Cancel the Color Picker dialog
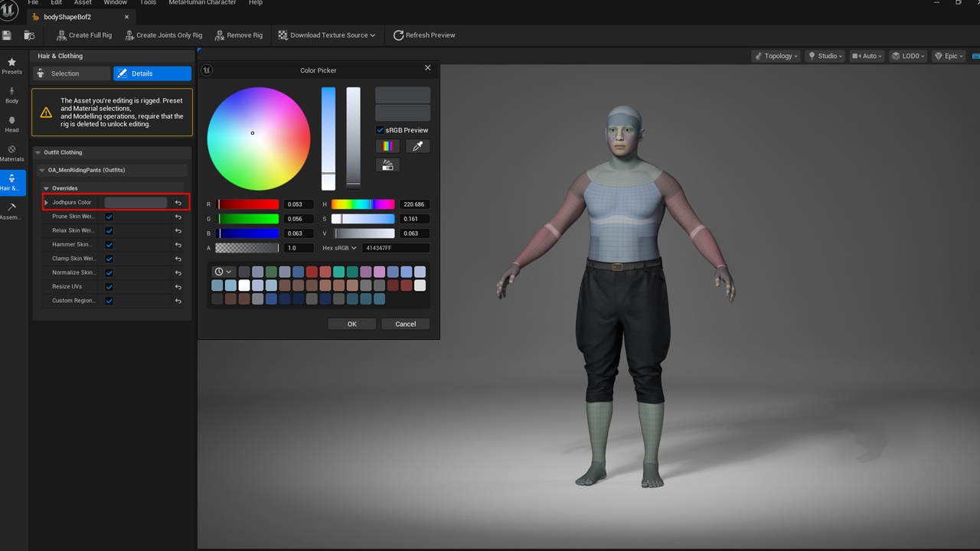Image resolution: width=980 pixels, height=551 pixels. tap(406, 324)
